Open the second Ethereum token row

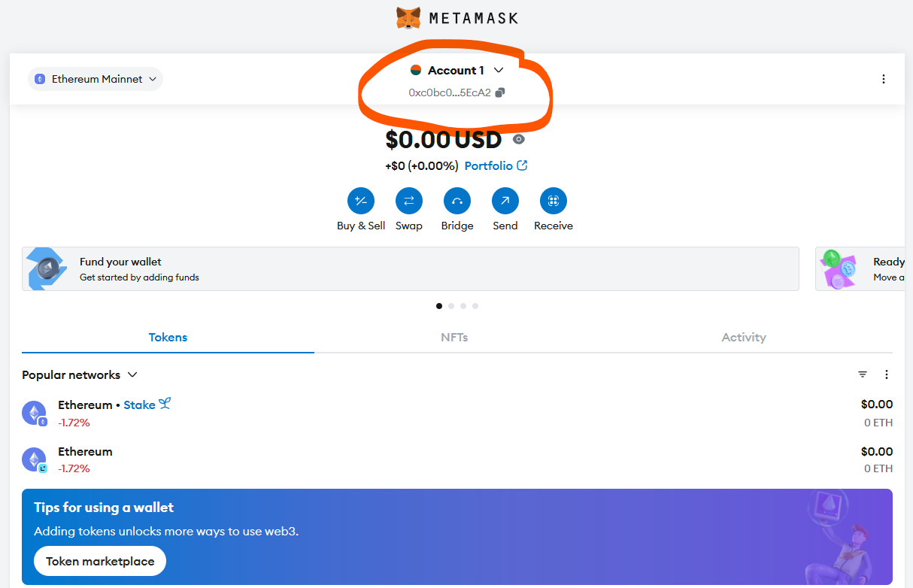click(x=457, y=459)
